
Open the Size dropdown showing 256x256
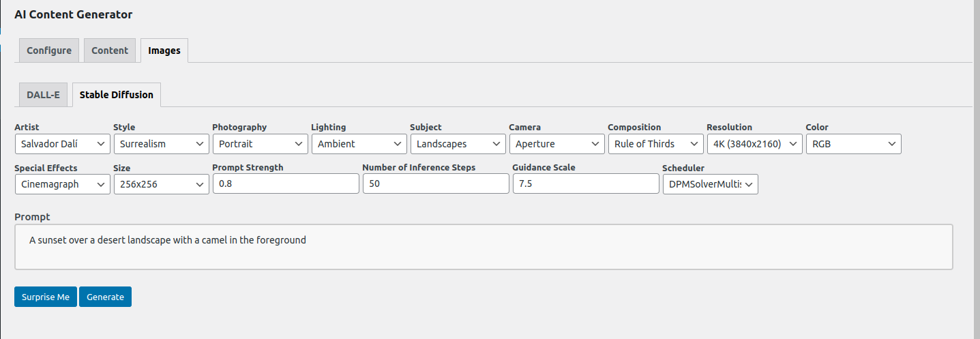[161, 184]
